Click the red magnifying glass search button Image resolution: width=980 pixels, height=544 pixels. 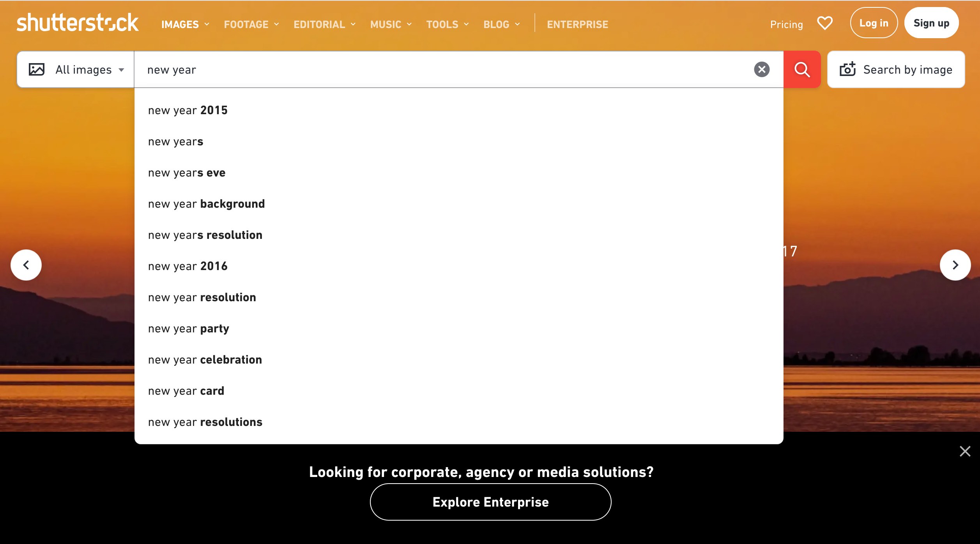(802, 70)
